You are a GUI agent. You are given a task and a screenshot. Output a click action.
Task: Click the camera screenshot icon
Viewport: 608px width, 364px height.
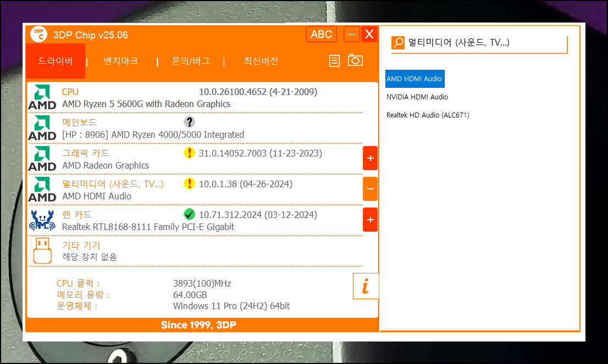[x=355, y=60]
